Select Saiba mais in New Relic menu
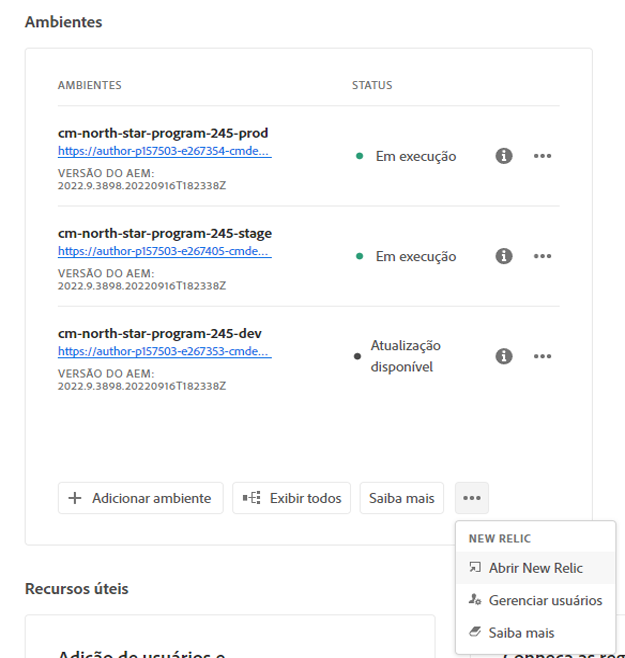 521,632
